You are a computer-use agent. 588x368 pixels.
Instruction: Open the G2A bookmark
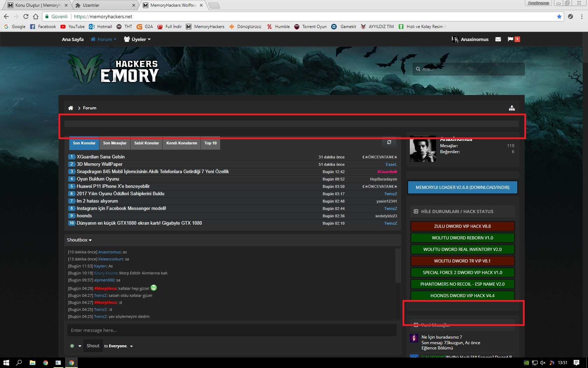pyautogui.click(x=145, y=27)
